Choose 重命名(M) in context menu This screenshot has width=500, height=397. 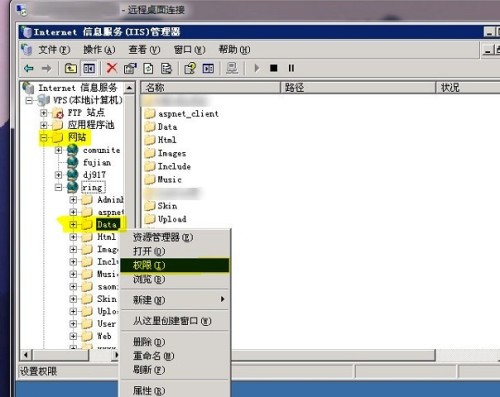click(175, 356)
